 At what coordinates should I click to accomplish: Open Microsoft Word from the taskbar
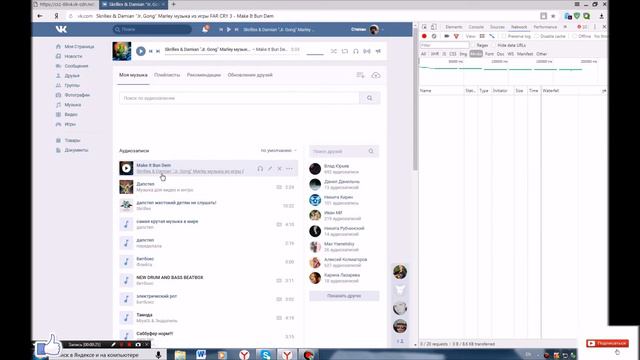(x=201, y=354)
